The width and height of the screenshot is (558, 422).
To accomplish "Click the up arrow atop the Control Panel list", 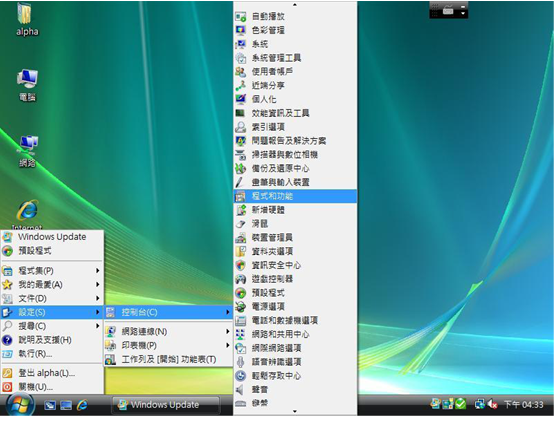I will point(295,5).
